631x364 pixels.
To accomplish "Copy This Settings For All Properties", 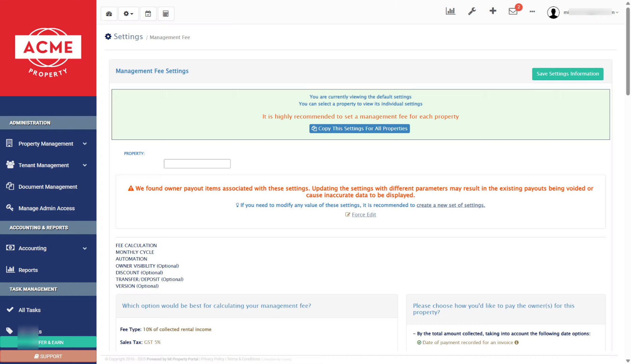I will point(360,128).
